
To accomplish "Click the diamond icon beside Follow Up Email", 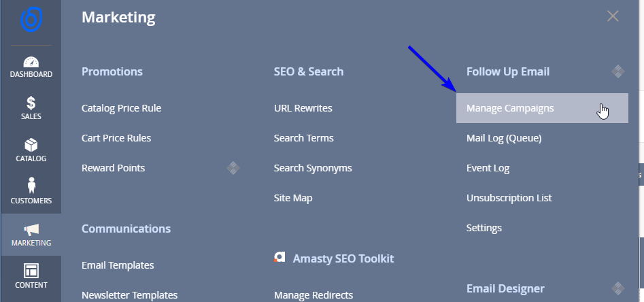I will click(x=617, y=71).
